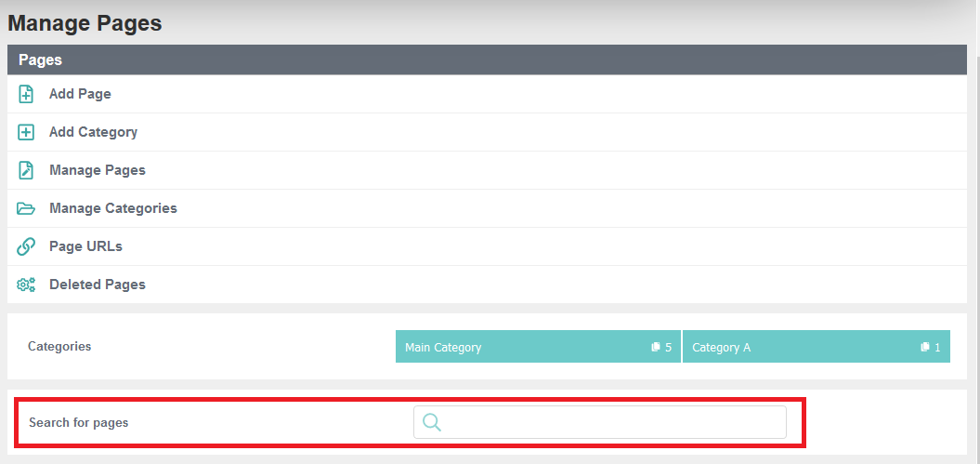This screenshot has height=464, width=980.
Task: Open the Page URLs link
Action: [85, 247]
